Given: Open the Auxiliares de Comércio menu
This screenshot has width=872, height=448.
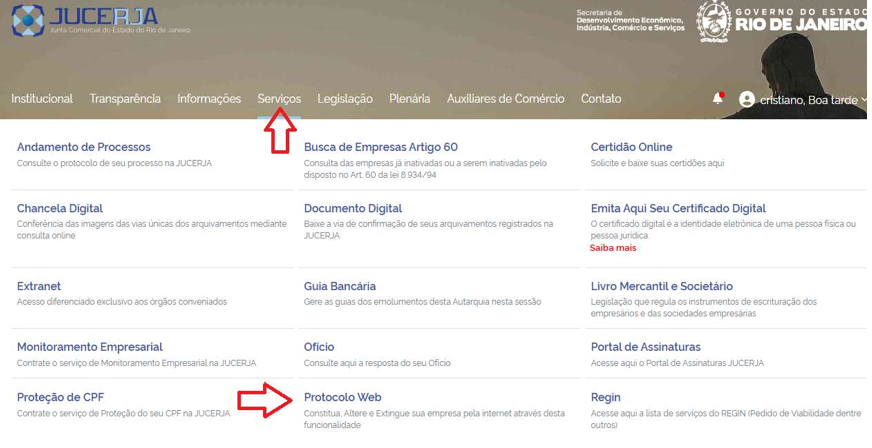Looking at the screenshot, I should coord(506,99).
